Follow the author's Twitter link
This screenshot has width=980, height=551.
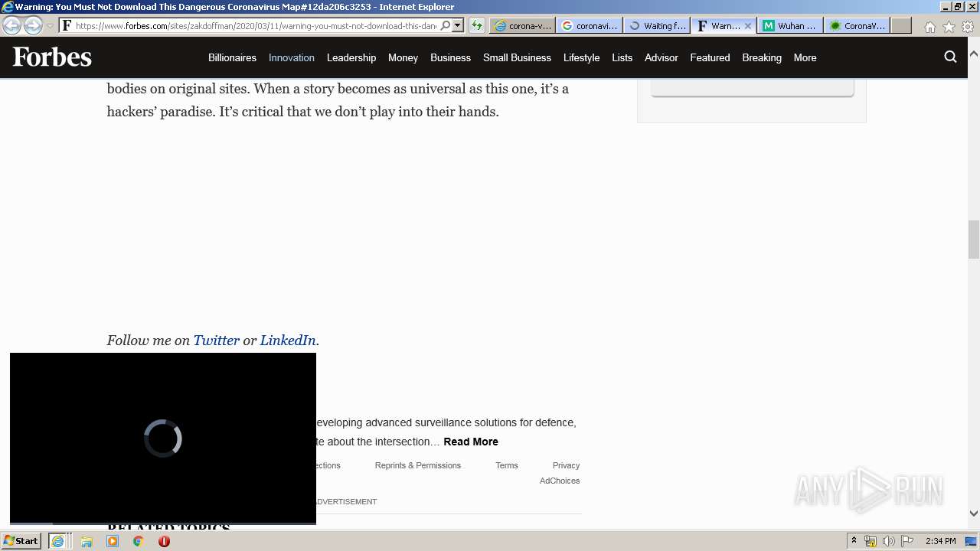(x=216, y=341)
